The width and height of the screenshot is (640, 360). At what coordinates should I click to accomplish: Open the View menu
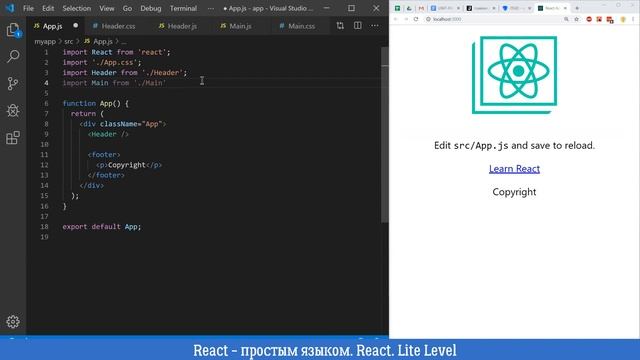[107, 8]
